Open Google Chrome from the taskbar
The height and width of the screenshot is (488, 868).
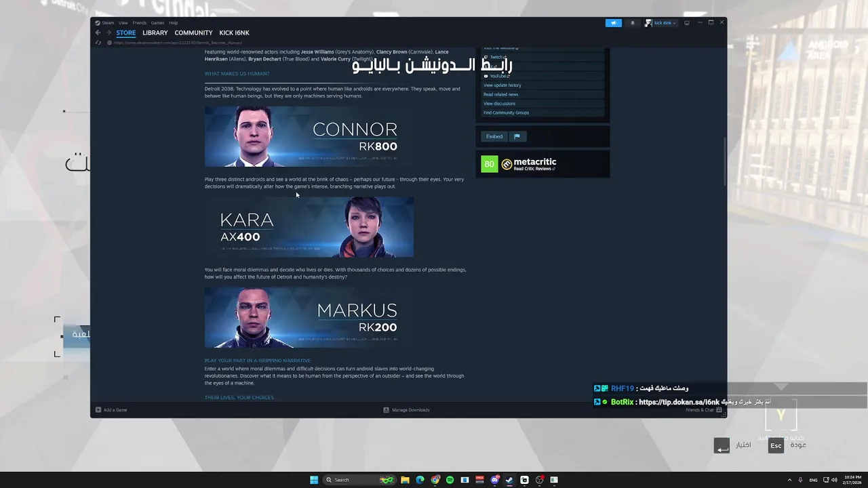[x=435, y=480]
